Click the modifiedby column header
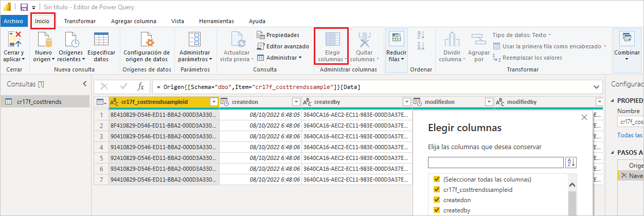 (548, 102)
